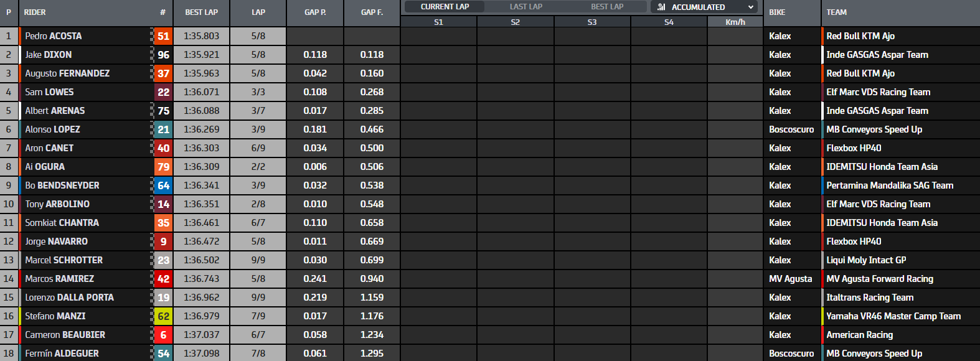The height and width of the screenshot is (361, 980).
Task: Click the Km/h column header
Action: (735, 22)
